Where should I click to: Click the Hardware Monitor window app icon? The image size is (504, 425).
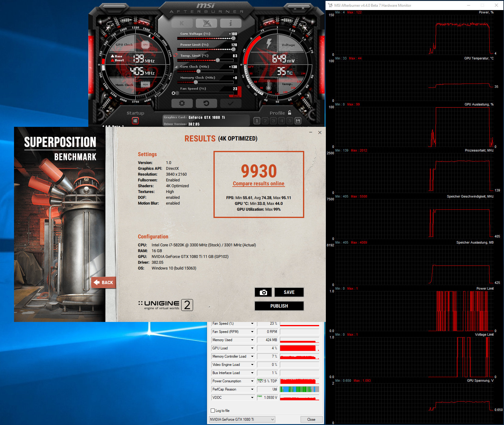330,5
